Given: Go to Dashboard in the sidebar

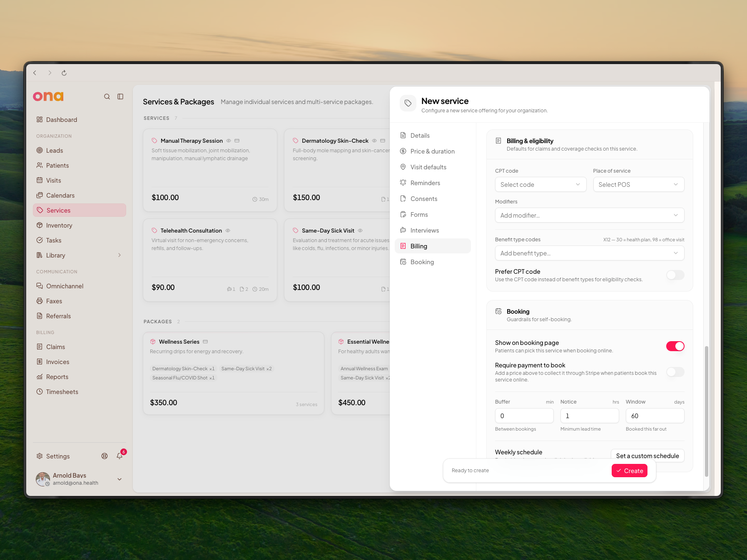Looking at the screenshot, I should 79,119.
